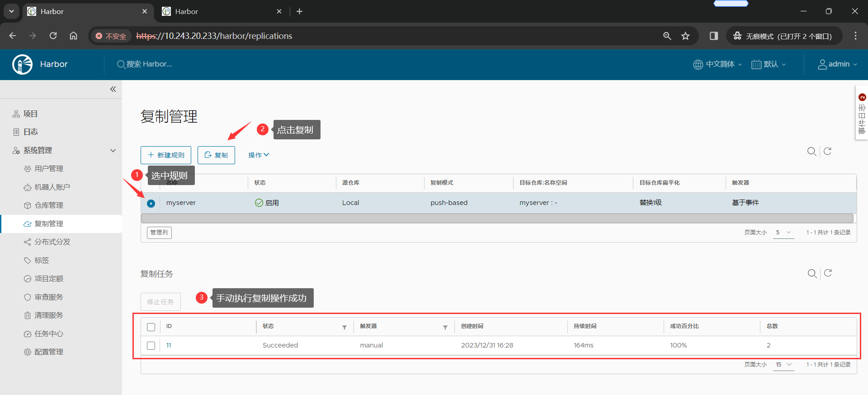Open the tab search dropdown arrow
Screen dimensions: 868x395
[x=11, y=11]
